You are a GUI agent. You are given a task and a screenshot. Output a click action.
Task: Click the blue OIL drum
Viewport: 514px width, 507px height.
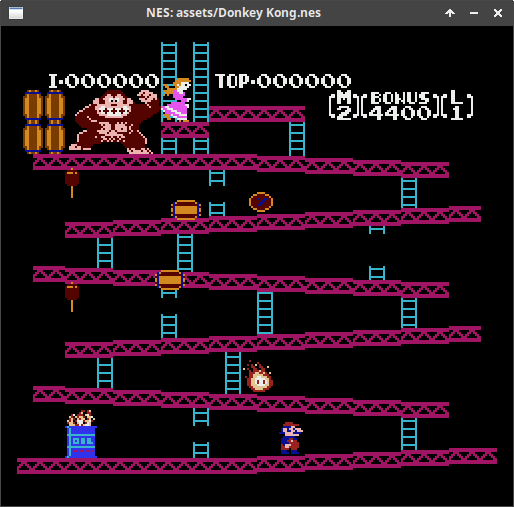pyautogui.click(x=81, y=442)
